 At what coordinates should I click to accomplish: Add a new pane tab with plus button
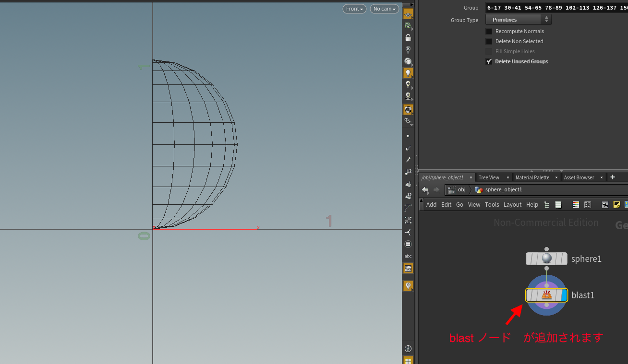click(612, 177)
